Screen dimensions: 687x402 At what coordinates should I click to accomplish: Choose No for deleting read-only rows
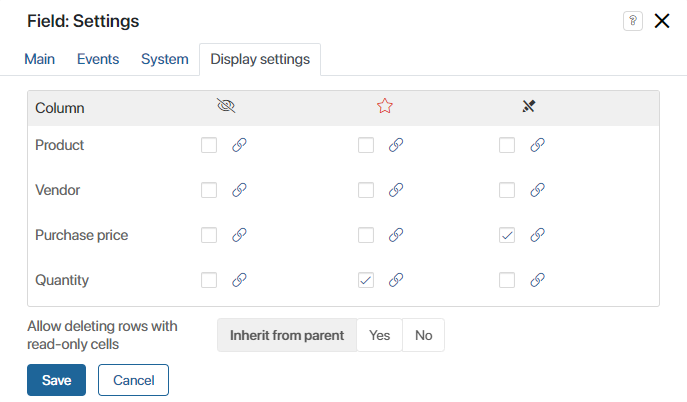pos(424,335)
